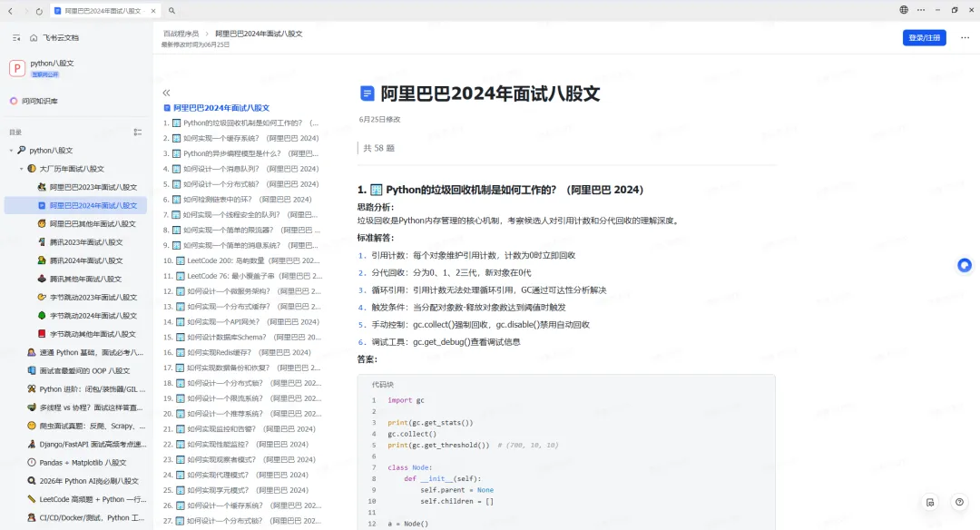This screenshot has height=530, width=980.
Task: Select 阿里巴巴2024年面试八股文 in the sidebar tree
Action: 75,205
